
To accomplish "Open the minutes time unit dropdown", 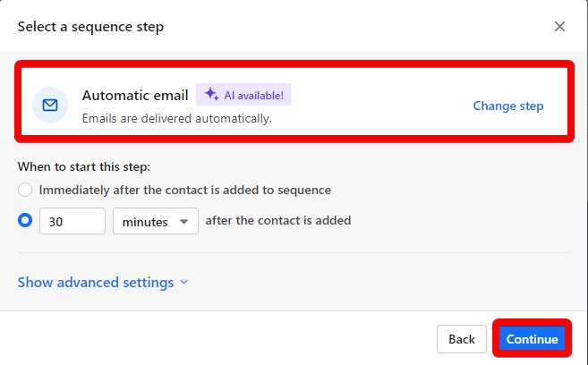I will pyautogui.click(x=155, y=221).
